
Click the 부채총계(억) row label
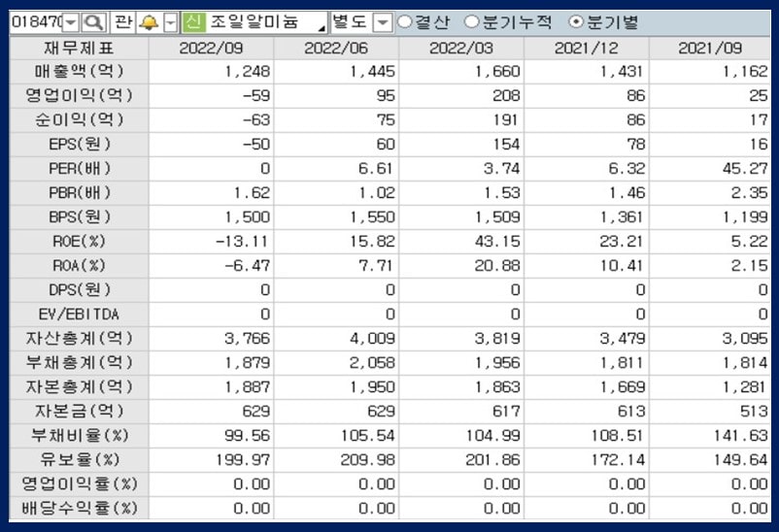[79, 363]
